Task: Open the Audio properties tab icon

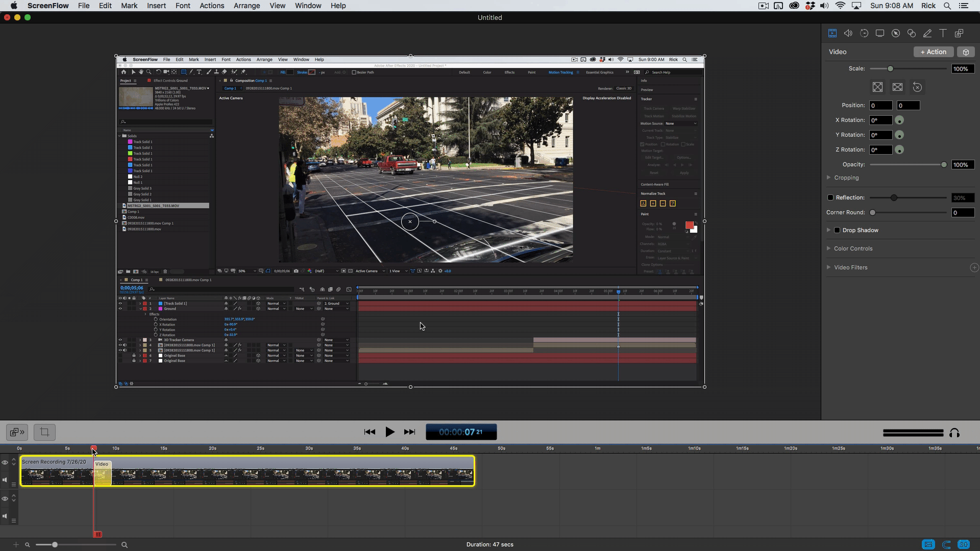Action: pos(848,33)
